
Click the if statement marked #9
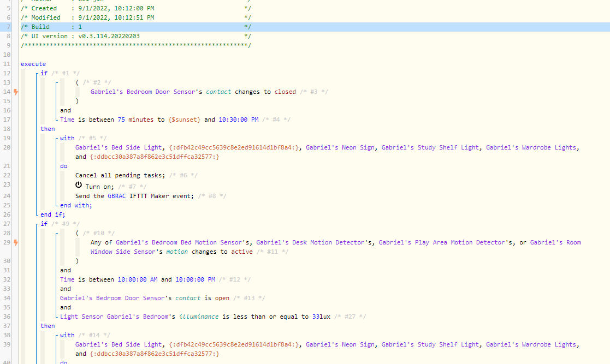pos(44,224)
